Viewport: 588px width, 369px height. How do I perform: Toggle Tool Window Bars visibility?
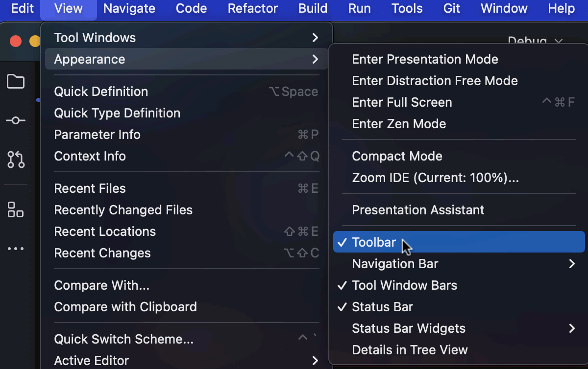(404, 285)
